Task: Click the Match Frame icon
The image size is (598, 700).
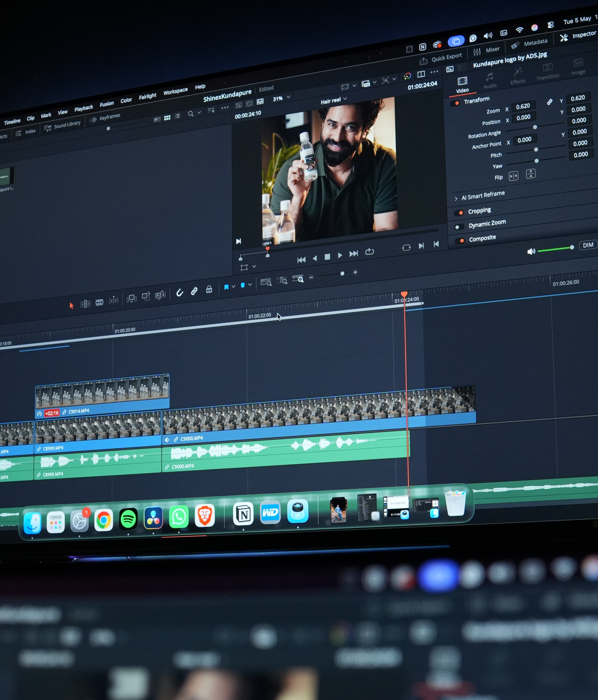Action: point(406,247)
